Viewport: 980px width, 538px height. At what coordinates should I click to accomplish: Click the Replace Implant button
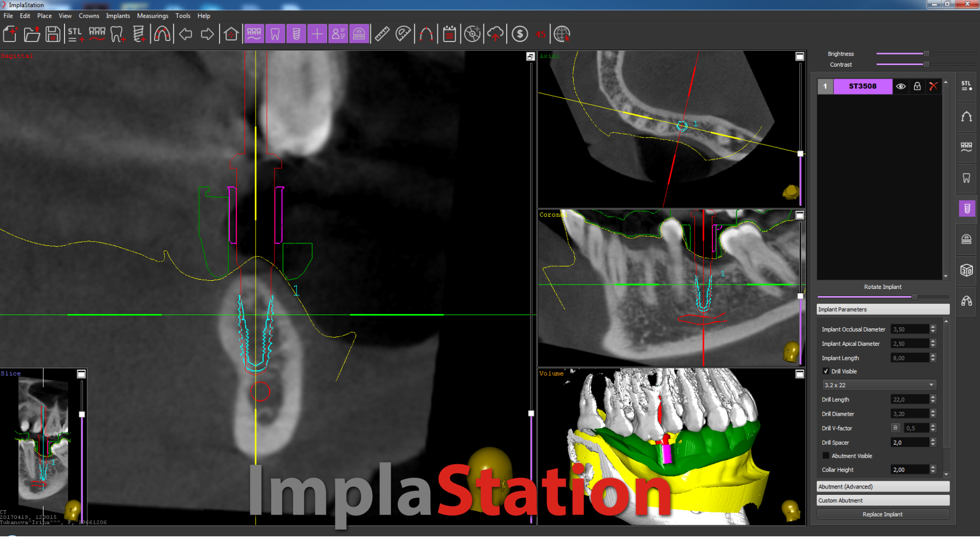click(883, 515)
